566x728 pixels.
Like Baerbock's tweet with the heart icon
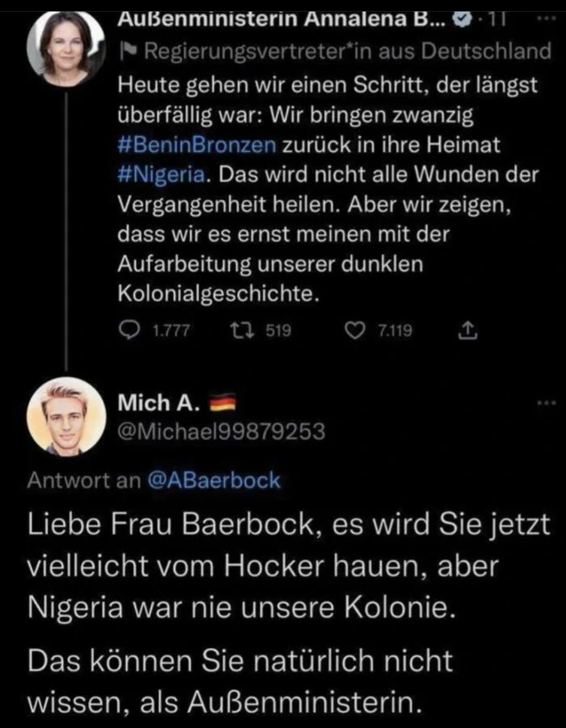point(355,330)
